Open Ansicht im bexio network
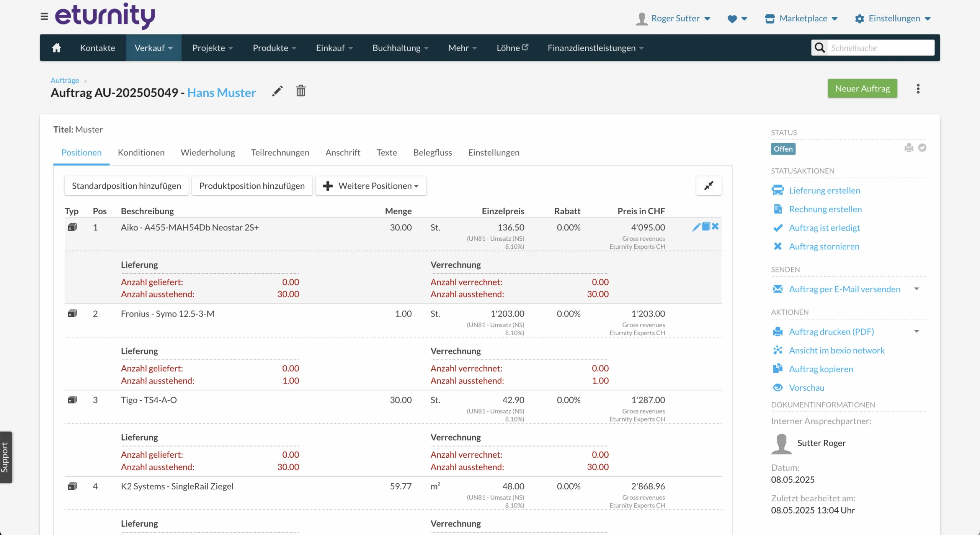Viewport: 980px width, 535px height. [836, 350]
